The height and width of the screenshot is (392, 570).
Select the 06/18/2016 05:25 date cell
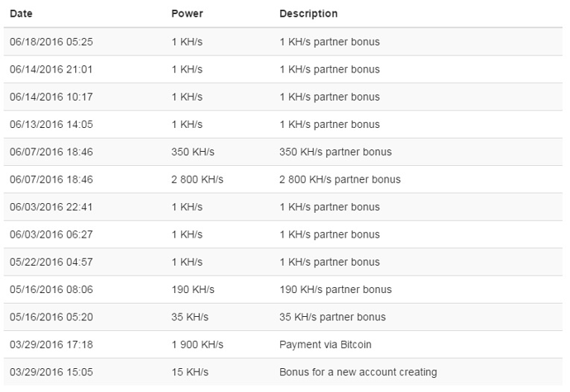coord(51,42)
